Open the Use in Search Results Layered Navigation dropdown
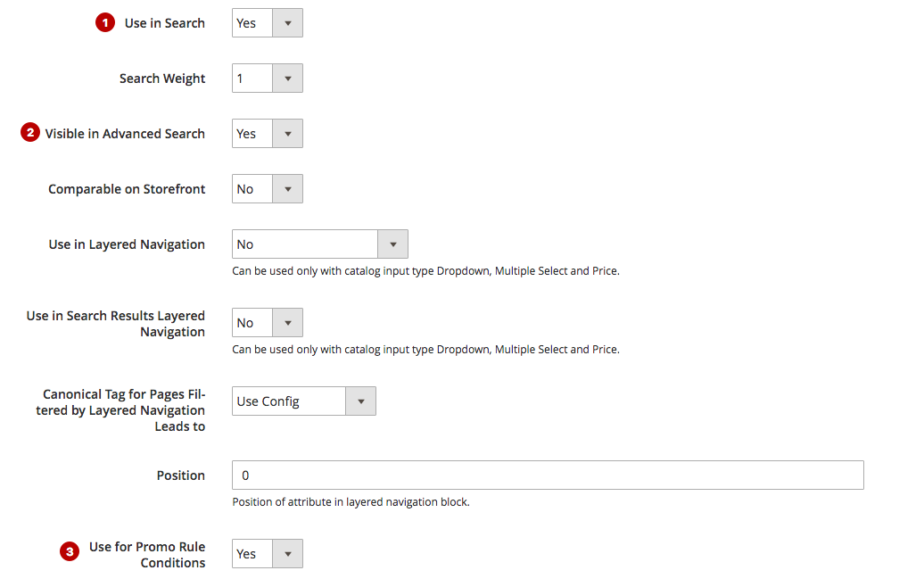Viewport: 924px width, 587px height. [267, 322]
